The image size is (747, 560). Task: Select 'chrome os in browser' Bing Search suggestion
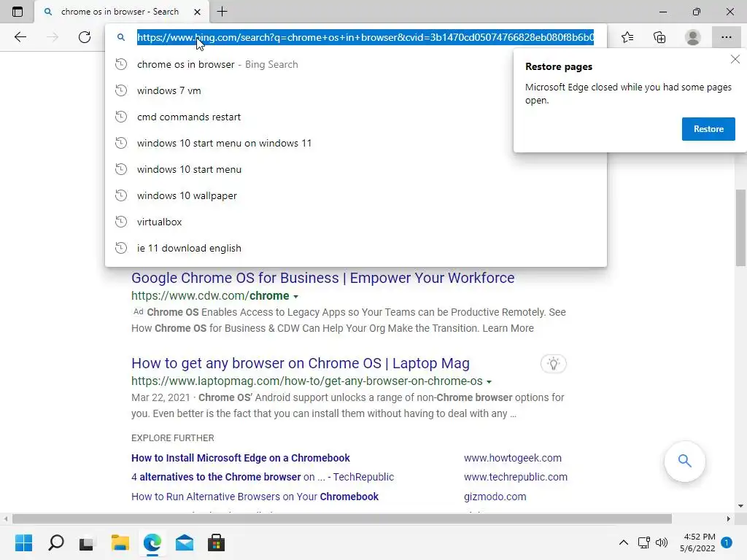[356, 64]
